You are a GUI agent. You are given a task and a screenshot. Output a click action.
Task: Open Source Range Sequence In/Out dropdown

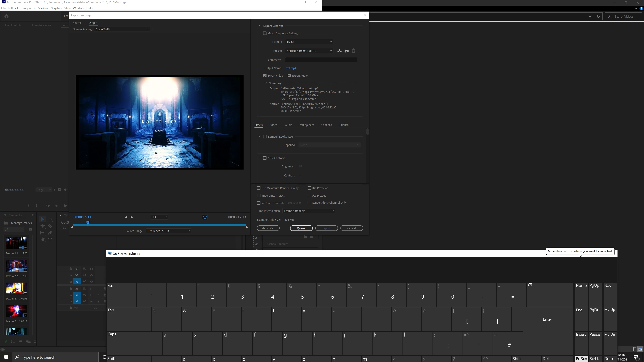click(169, 231)
